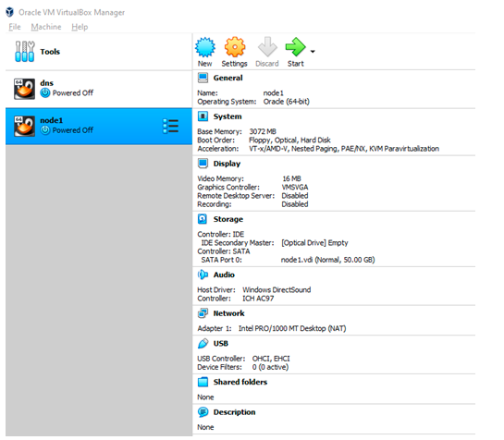Click the [Optical Drive] Empty entry
Image resolution: width=504 pixels, height=440 pixels.
pyautogui.click(x=314, y=243)
